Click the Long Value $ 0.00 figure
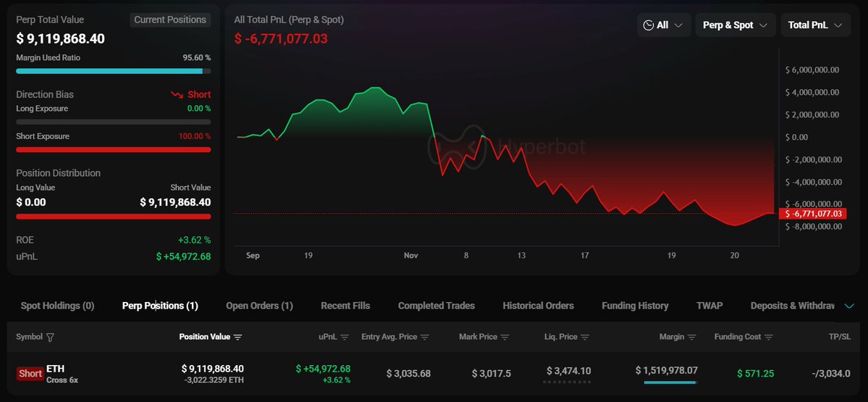This screenshot has height=402, width=868. click(31, 202)
